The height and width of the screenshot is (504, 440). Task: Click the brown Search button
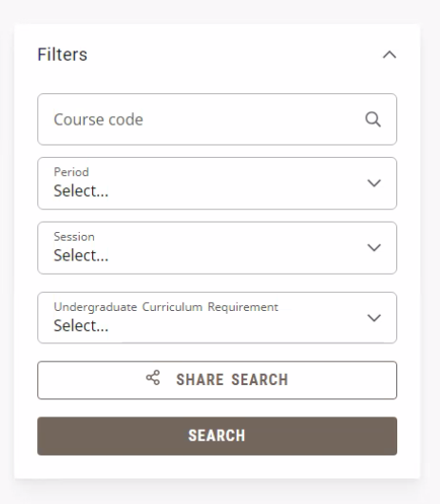[217, 436]
